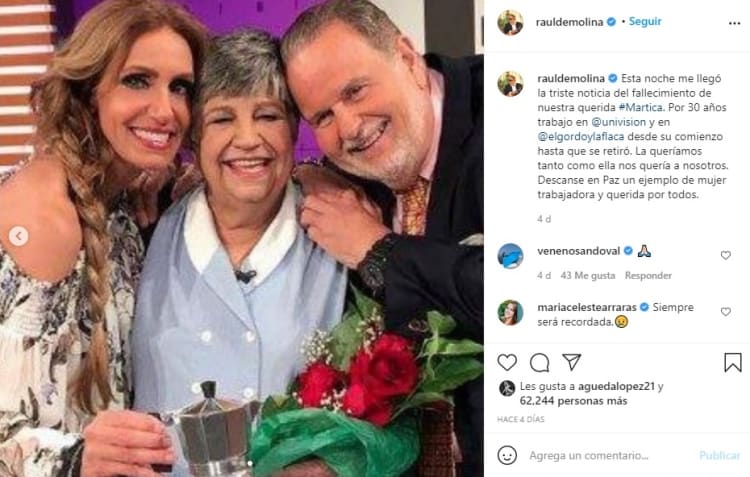Like venenosandoval's comment heart
The image size is (750, 477).
click(726, 255)
